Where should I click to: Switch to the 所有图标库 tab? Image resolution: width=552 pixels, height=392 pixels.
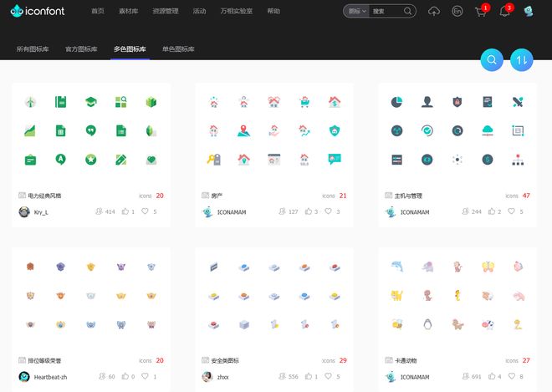(33, 49)
